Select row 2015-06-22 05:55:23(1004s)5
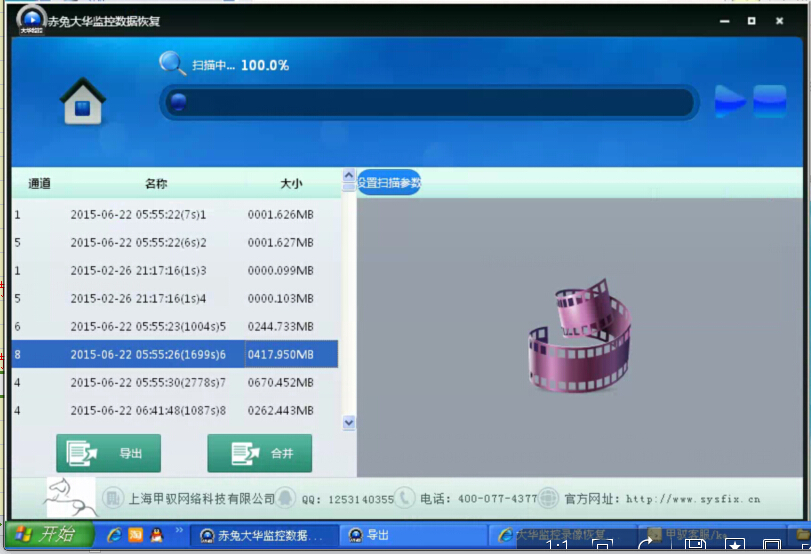Image resolution: width=811 pixels, height=554 pixels. [x=175, y=326]
